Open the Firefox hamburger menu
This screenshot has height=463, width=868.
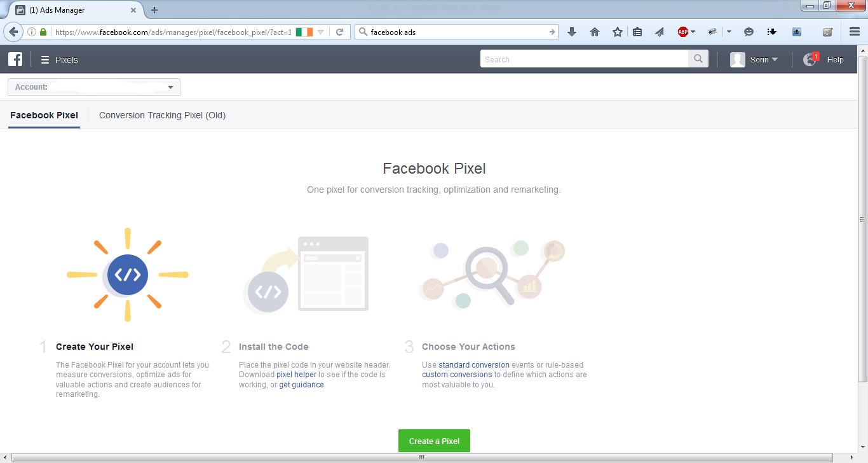(x=855, y=32)
